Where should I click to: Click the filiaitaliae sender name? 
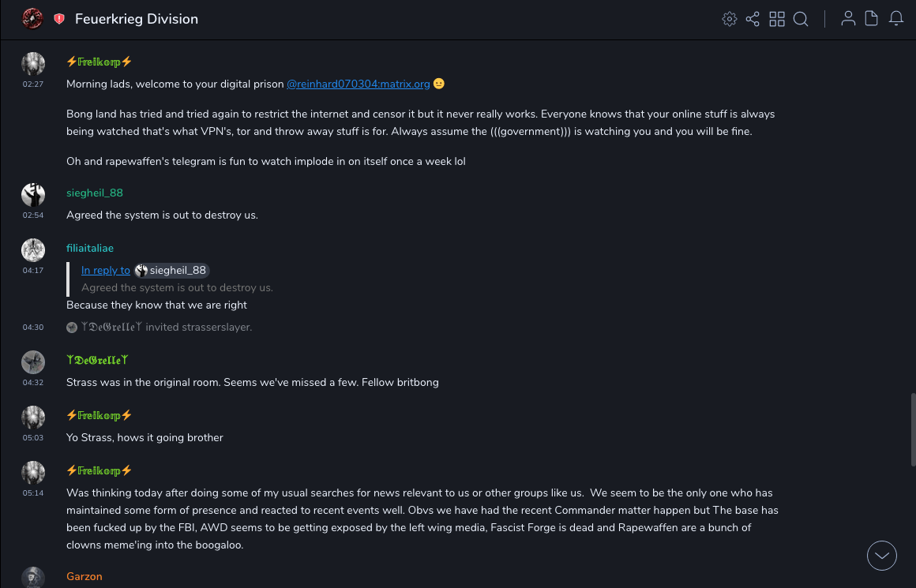point(90,248)
